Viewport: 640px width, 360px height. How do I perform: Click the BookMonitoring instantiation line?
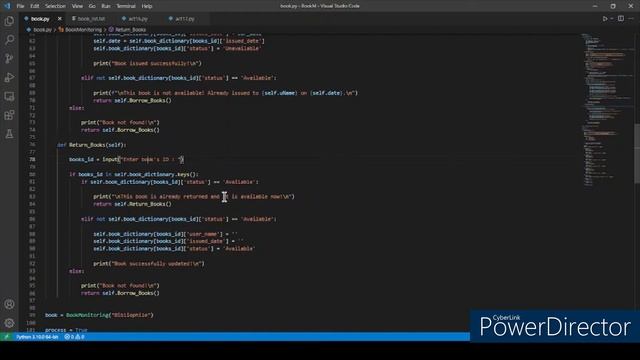pos(99,315)
